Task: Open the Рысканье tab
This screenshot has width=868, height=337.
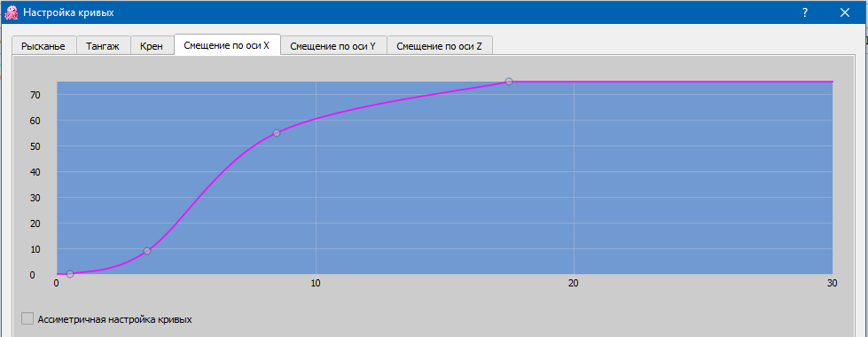Action: (x=43, y=46)
